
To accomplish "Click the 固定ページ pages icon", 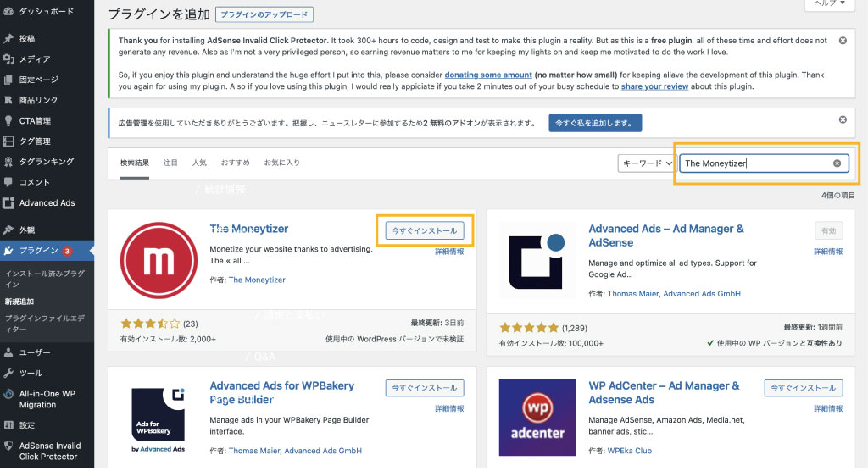I will (x=8, y=79).
